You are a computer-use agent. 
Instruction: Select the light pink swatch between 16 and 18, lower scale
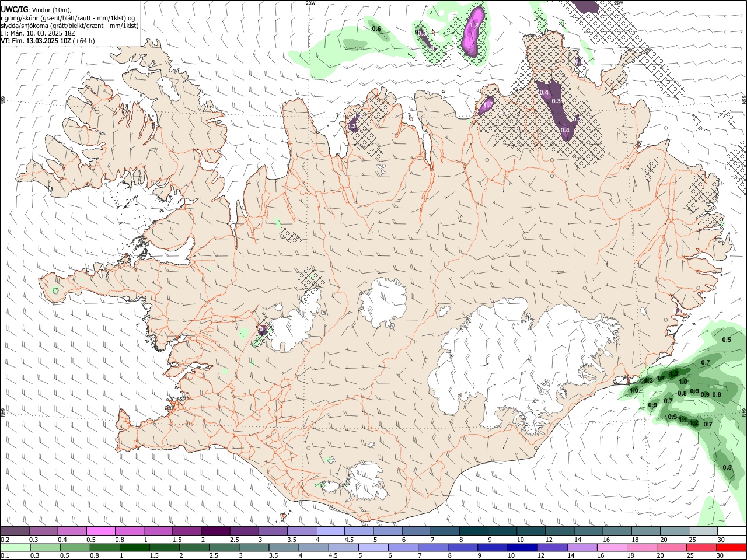[x=612, y=547]
